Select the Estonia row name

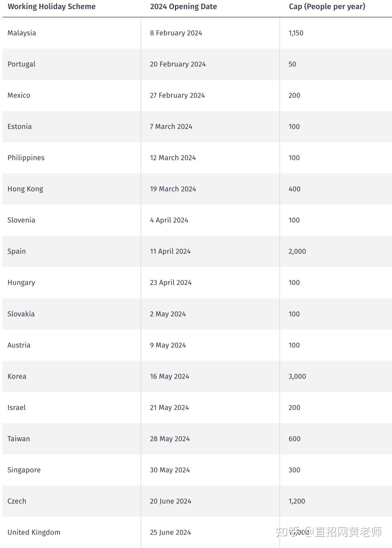(20, 127)
